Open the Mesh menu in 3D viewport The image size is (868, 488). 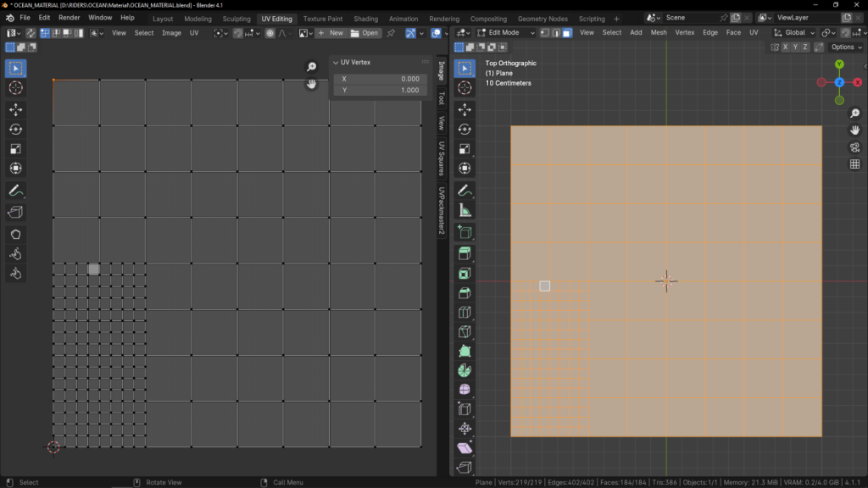point(658,32)
